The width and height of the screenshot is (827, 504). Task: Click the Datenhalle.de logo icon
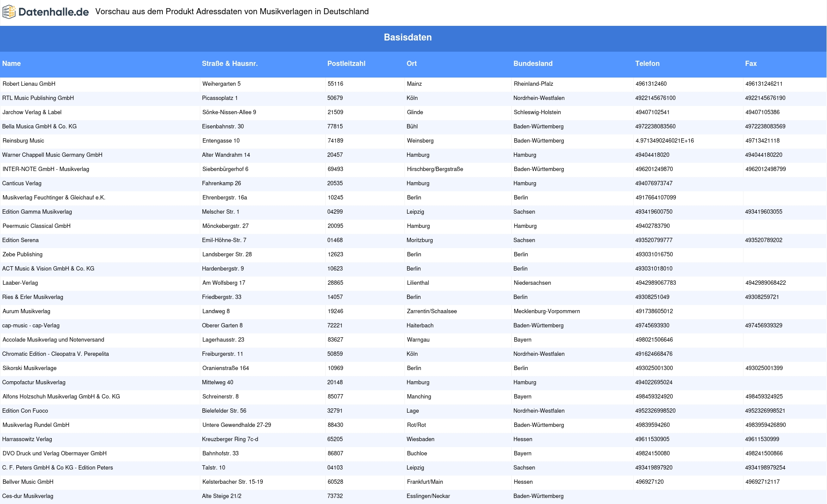[9, 12]
